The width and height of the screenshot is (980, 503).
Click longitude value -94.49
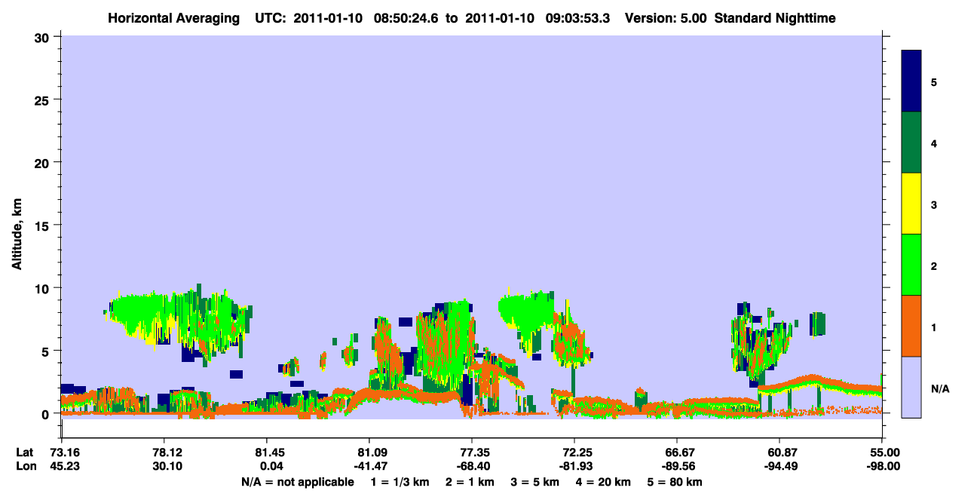click(779, 466)
